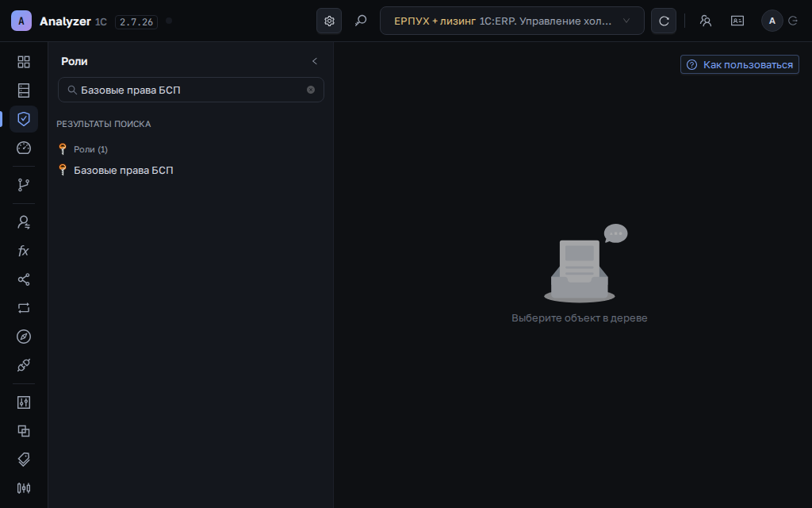The image size is (812, 508).
Task: Select the shield roles icon in sidebar
Action: pos(23,119)
